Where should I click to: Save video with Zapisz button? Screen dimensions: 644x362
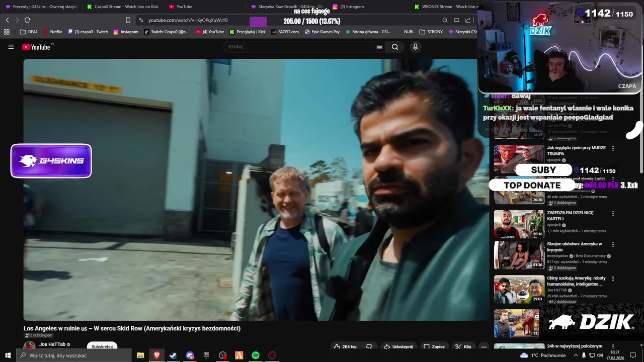434,346
